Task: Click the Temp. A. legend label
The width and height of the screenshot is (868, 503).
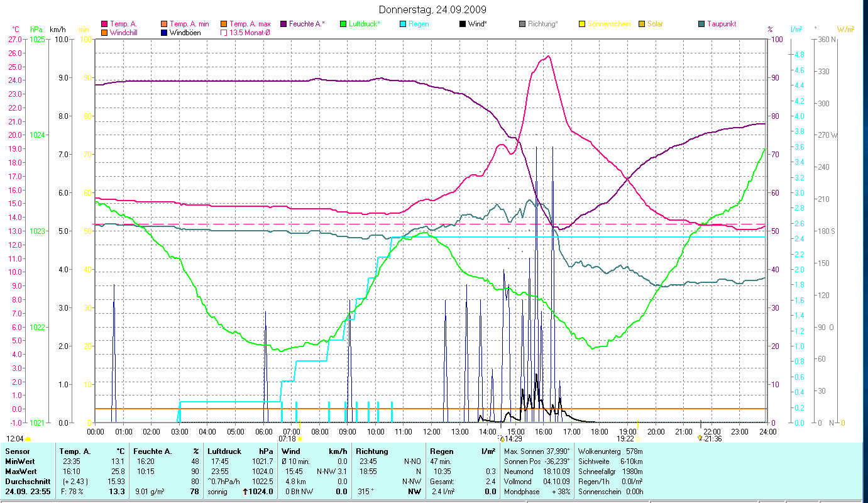Action: (123, 24)
